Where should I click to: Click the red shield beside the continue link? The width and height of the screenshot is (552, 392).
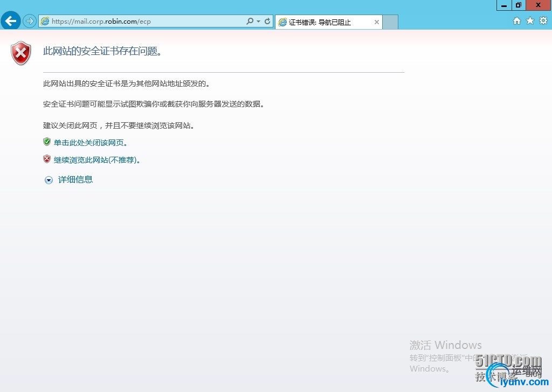(x=47, y=159)
